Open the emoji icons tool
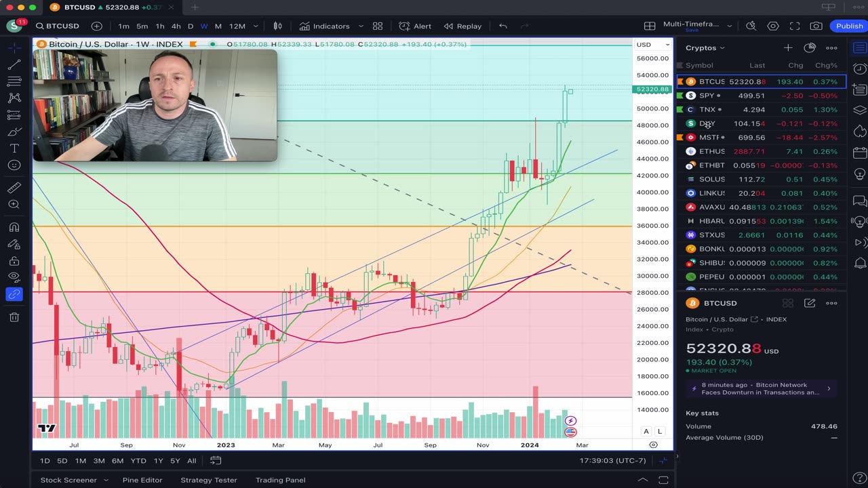This screenshot has width=868, height=488. tap(14, 165)
